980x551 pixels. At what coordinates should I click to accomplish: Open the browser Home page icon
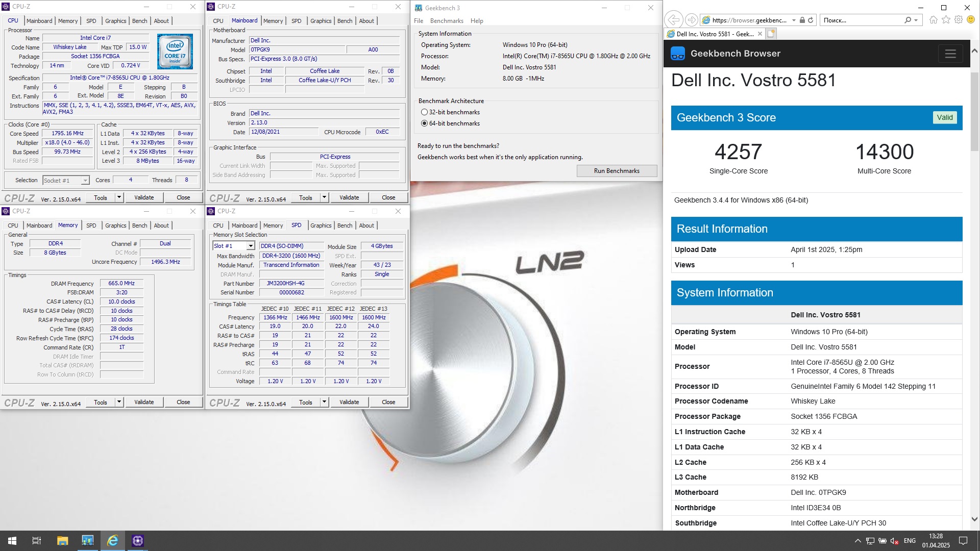coord(934,20)
